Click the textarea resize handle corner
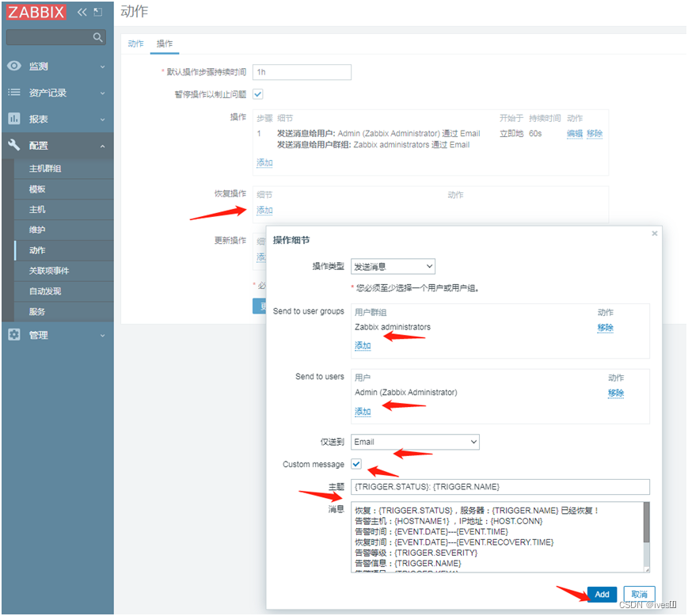Viewport: 688px width, 616px height. 646,569
